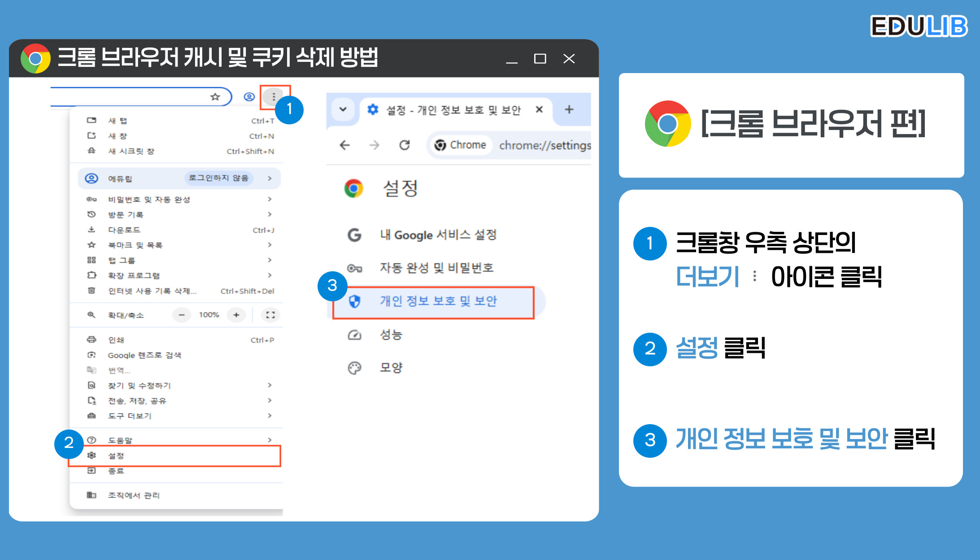Click the puzzle icon beside 확장 프로그램
The image size is (980, 560).
point(91,275)
